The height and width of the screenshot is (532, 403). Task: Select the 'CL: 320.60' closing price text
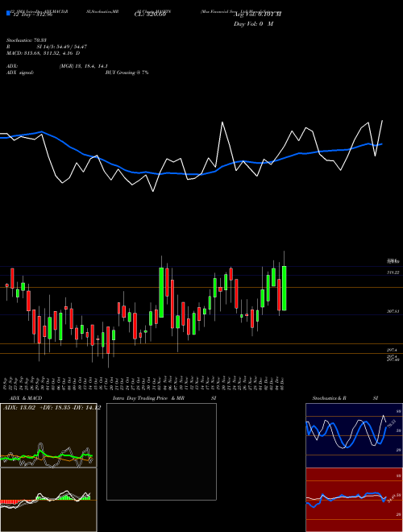pyautogui.click(x=152, y=15)
